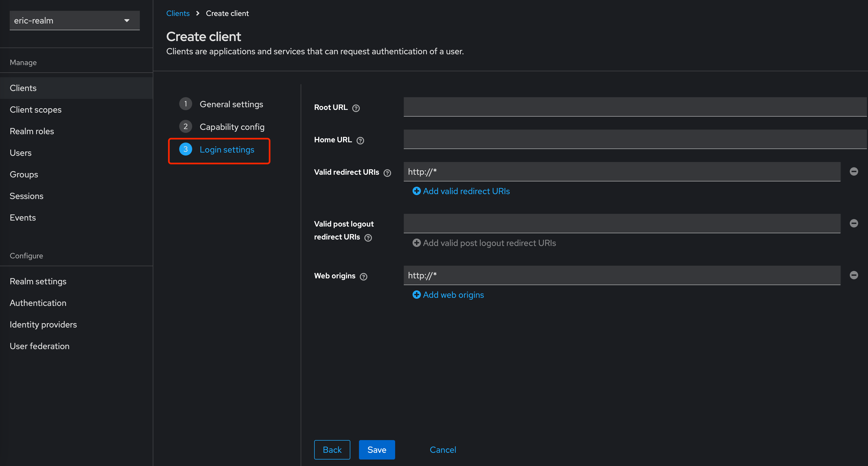Open Realm settings in the sidebar
Screen dimensions: 868x466
76,281
